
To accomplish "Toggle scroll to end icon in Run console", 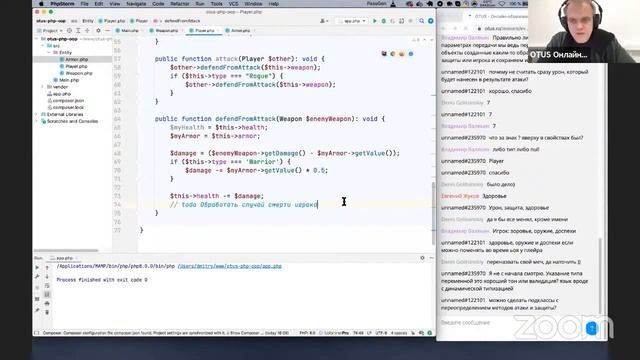I will [47, 294].
